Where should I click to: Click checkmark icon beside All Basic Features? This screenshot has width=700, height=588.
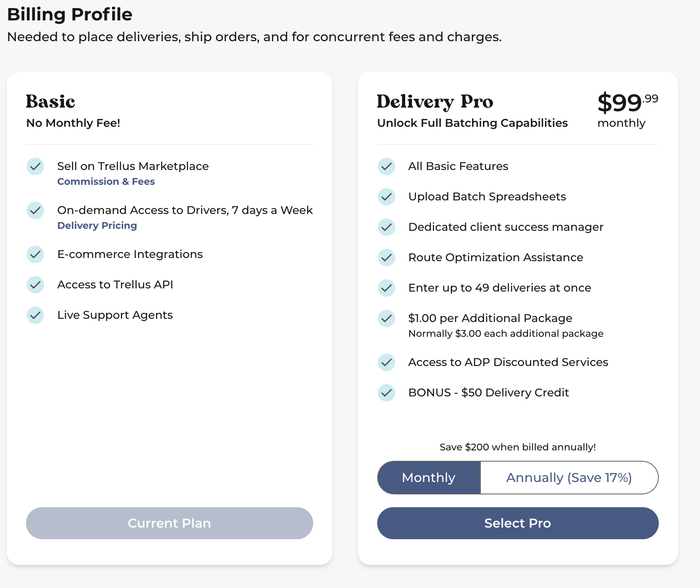tap(386, 166)
